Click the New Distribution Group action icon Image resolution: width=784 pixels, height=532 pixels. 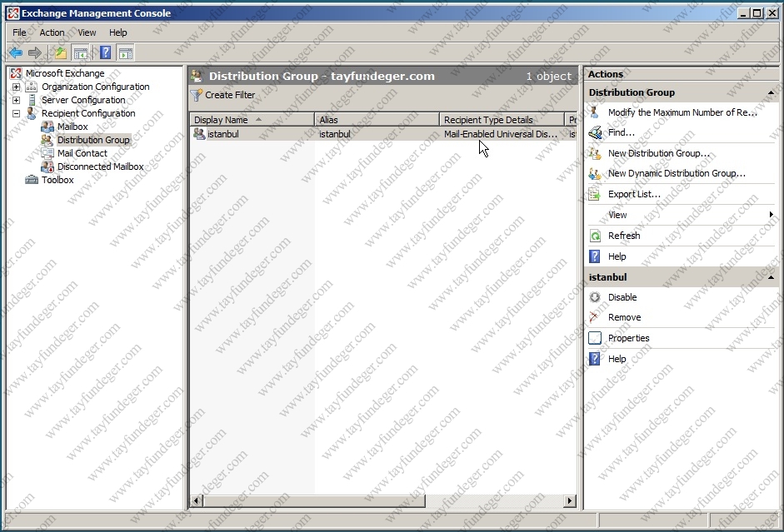pyautogui.click(x=595, y=153)
